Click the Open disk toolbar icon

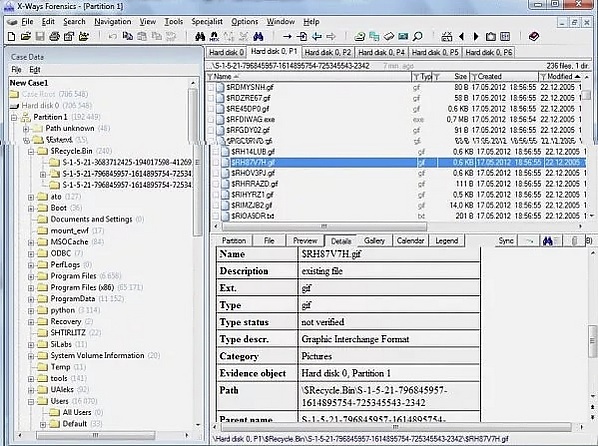(360, 37)
